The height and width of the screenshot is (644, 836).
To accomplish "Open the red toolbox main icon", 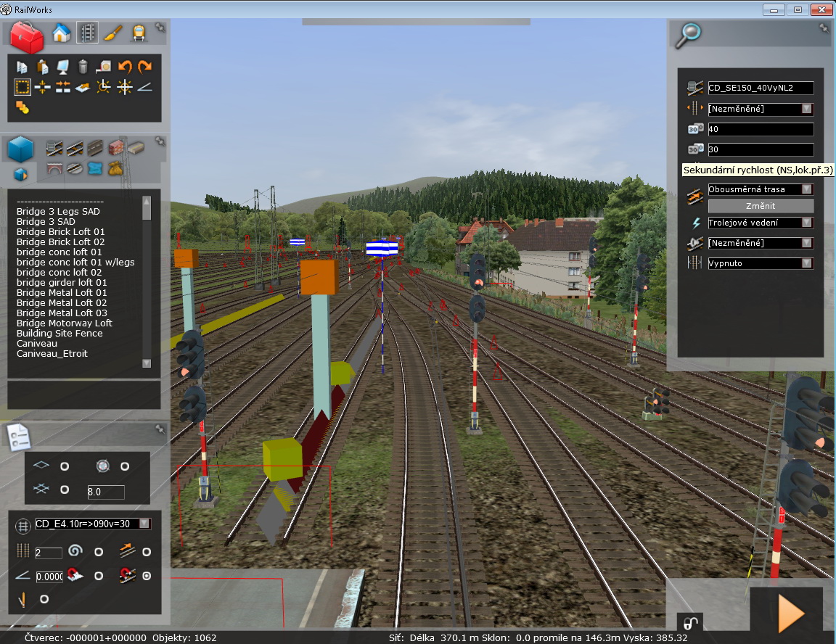I will click(26, 36).
